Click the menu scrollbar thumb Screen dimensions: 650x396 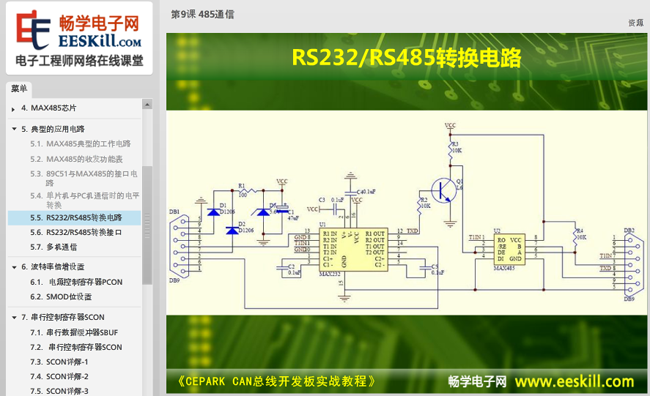[x=147, y=225]
